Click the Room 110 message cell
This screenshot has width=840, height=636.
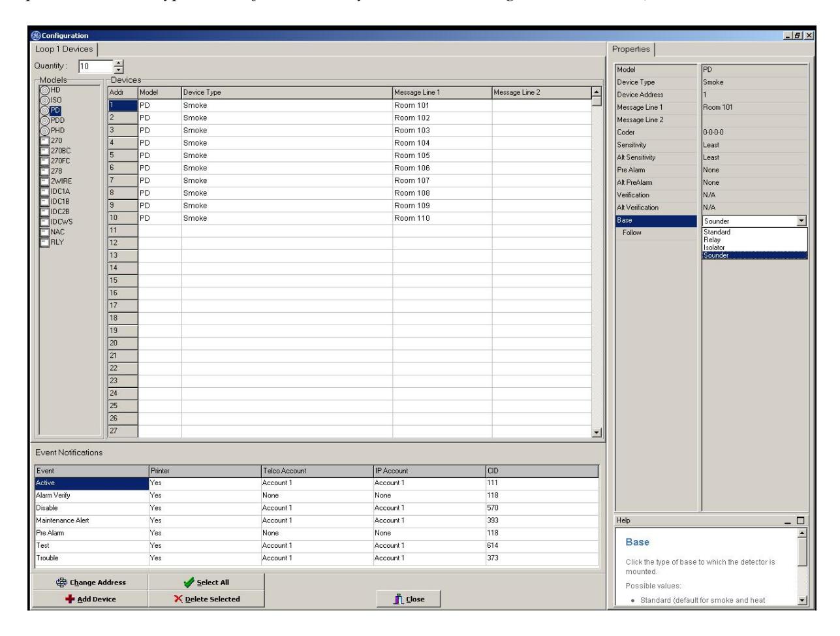[x=442, y=218]
